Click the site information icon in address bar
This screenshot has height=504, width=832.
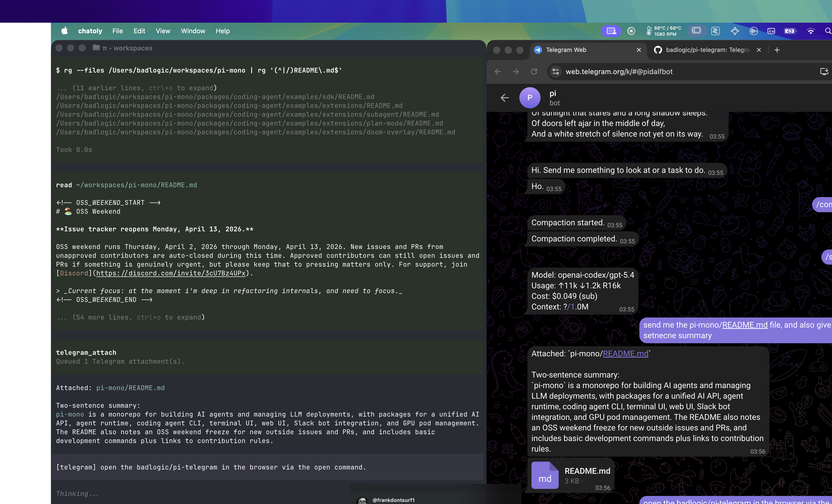555,72
